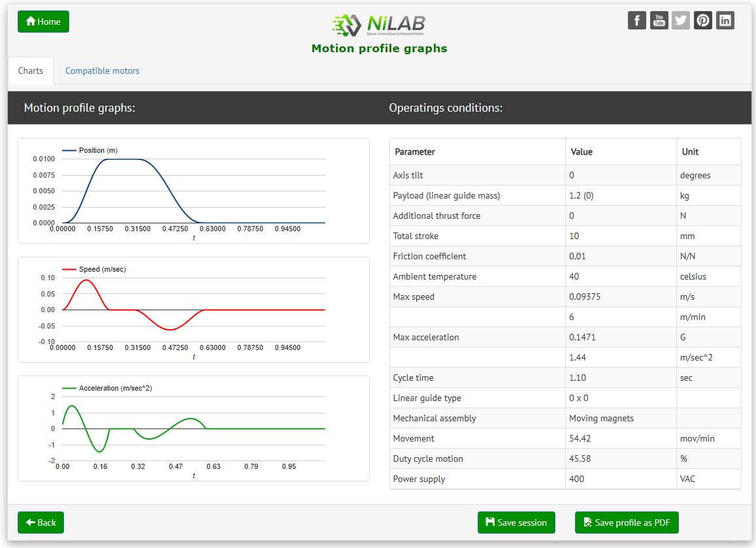This screenshot has width=756, height=548.
Task: Toggle the Speed (m/sec) legend entry
Action: coord(94,269)
